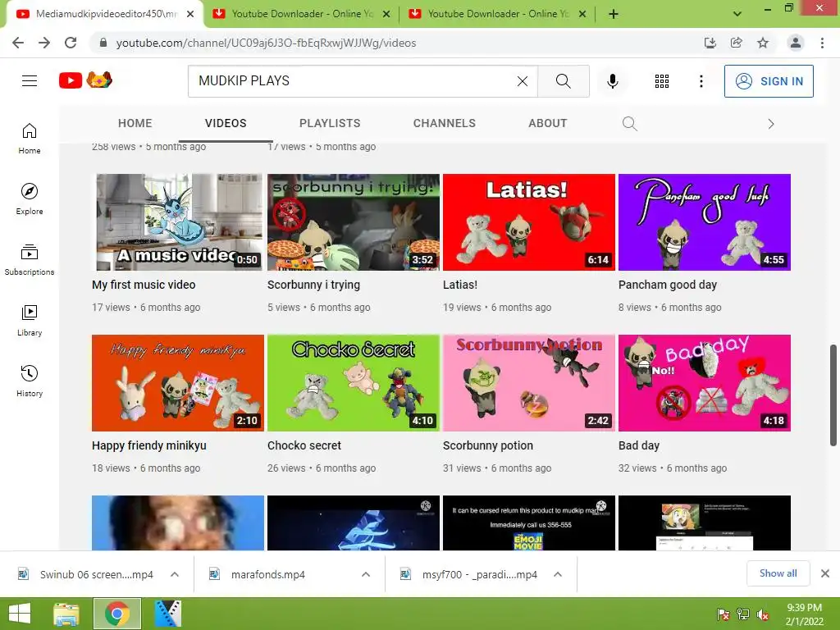Open Subscriptions in the sidebar
This screenshot has width=840, height=630.
[30, 260]
